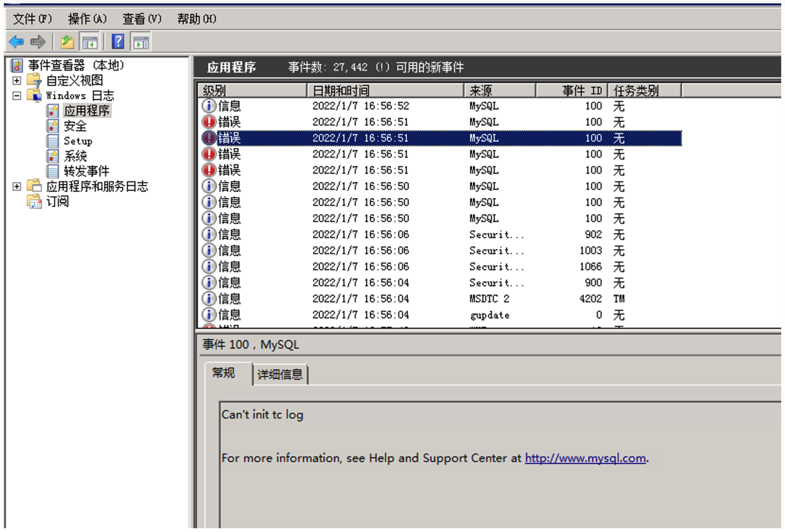This screenshot has width=785, height=532.
Task: Click info icon of event ID 900 row
Action: [x=209, y=282]
